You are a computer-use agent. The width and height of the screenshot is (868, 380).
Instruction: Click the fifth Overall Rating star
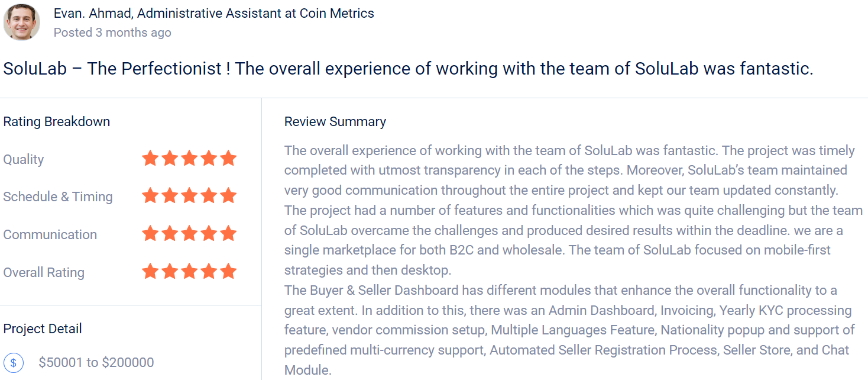point(228,272)
